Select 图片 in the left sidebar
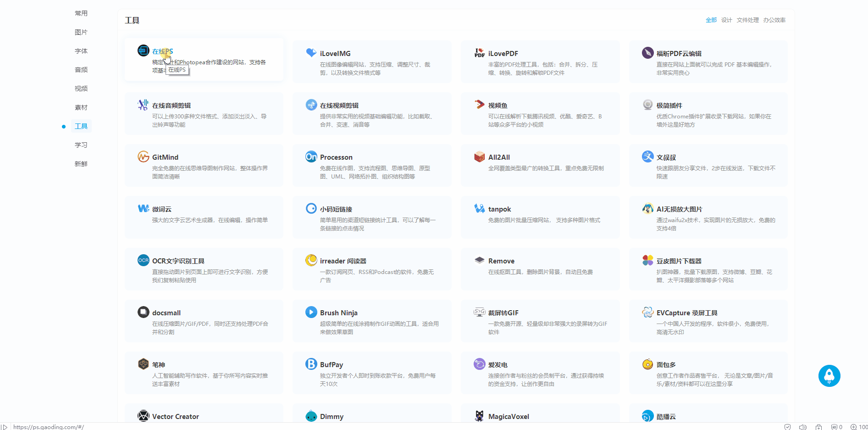The height and width of the screenshot is (430, 868). [x=81, y=32]
